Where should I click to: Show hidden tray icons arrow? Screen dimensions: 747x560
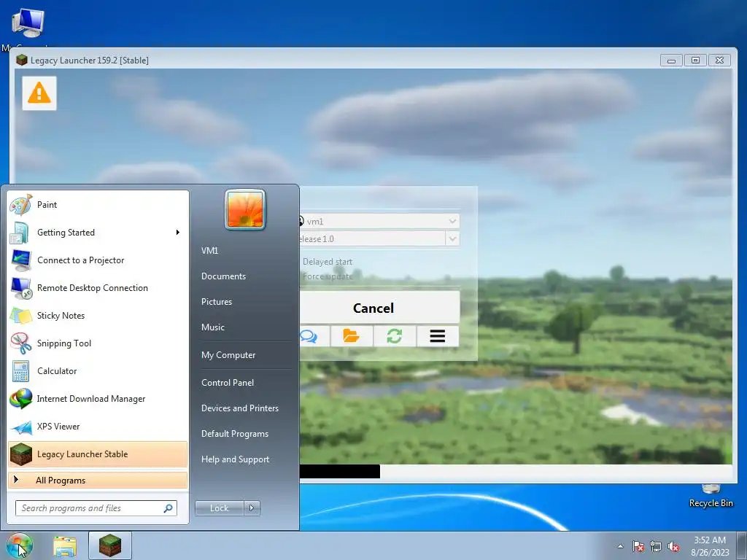(620, 546)
